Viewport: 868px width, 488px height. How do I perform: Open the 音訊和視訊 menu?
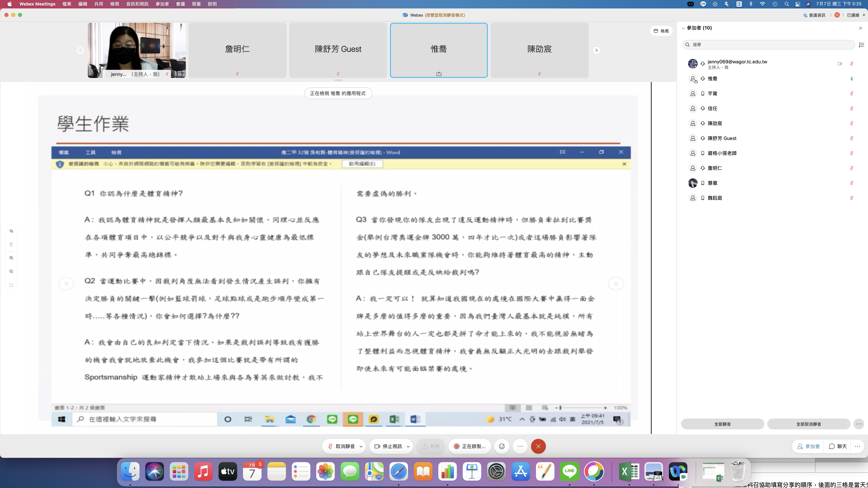pos(137,4)
